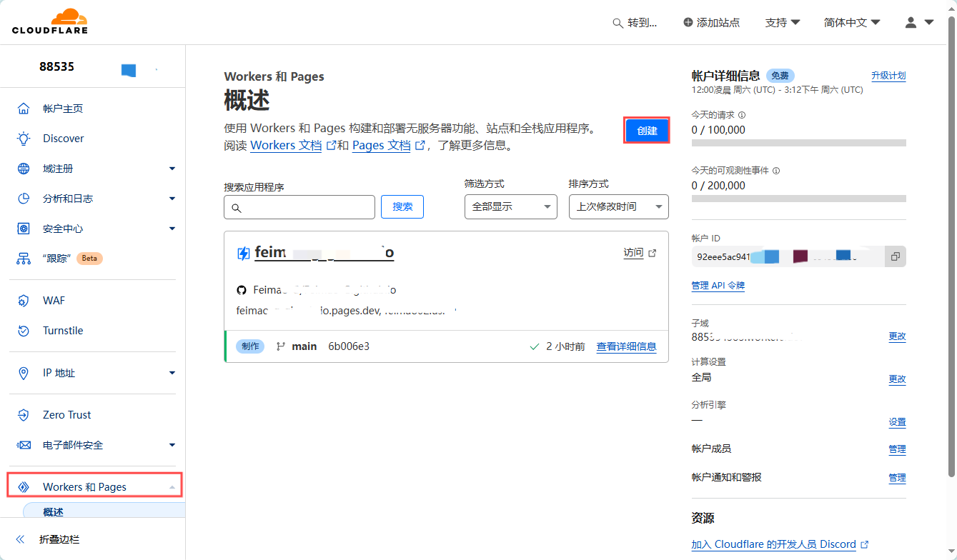Click 查看详细信息 in the deployment row
This screenshot has width=957, height=560.
pyautogui.click(x=627, y=346)
